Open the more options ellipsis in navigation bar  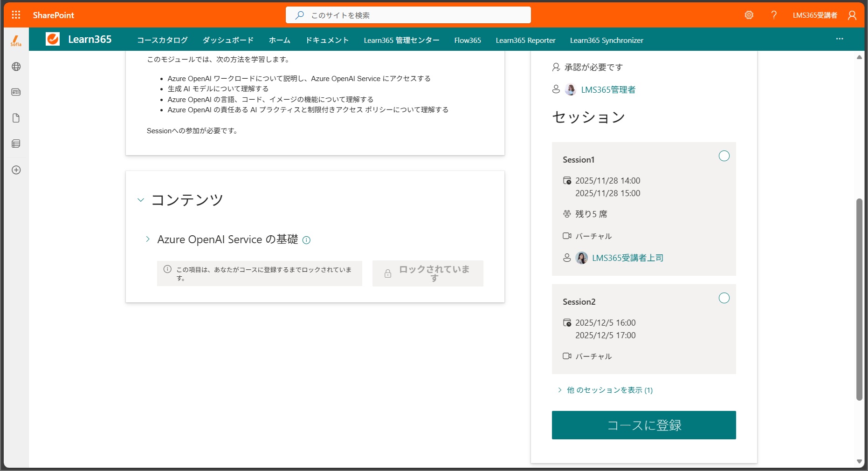pyautogui.click(x=840, y=39)
